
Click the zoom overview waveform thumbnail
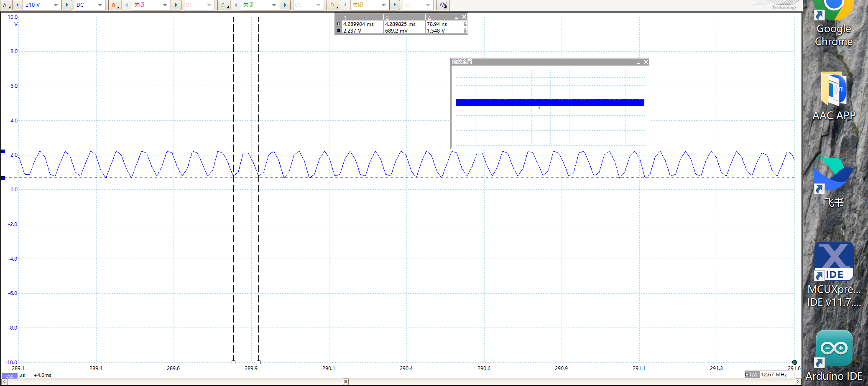click(550, 107)
